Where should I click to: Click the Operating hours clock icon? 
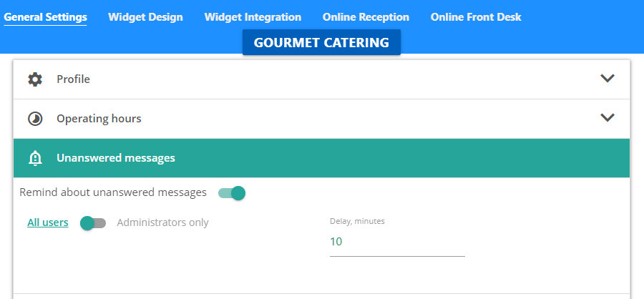(35, 119)
